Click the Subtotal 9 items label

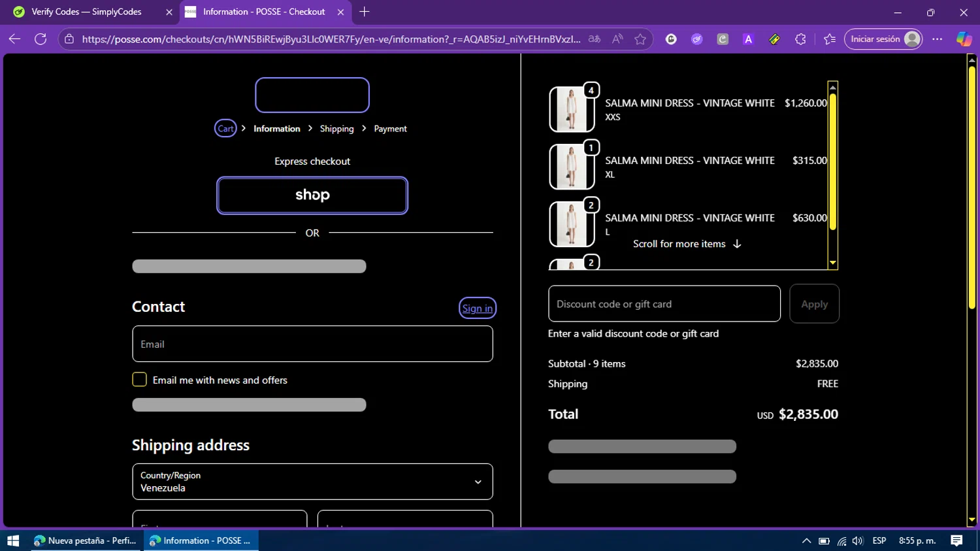tap(587, 363)
